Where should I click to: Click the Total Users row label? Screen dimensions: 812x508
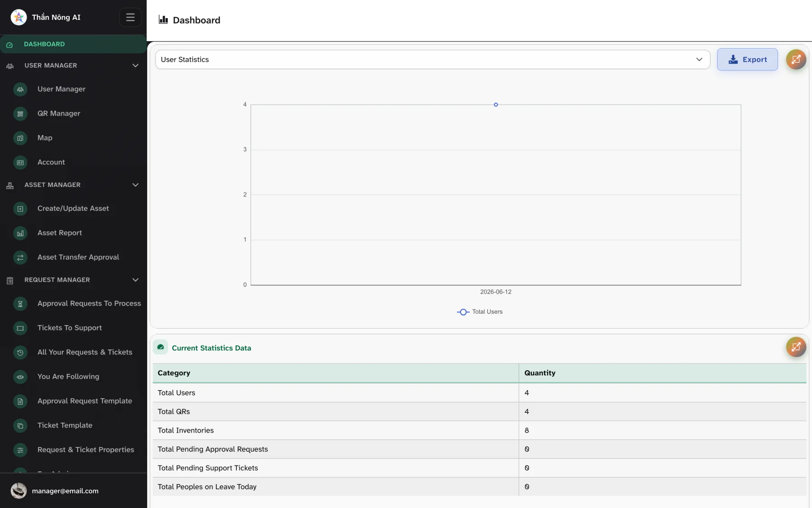tap(176, 393)
